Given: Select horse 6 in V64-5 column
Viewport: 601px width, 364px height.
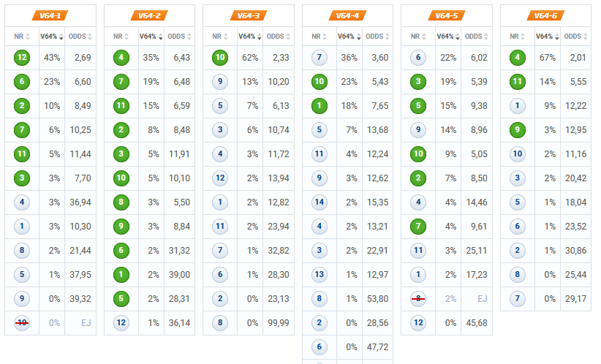Looking at the screenshot, I should point(418,58).
